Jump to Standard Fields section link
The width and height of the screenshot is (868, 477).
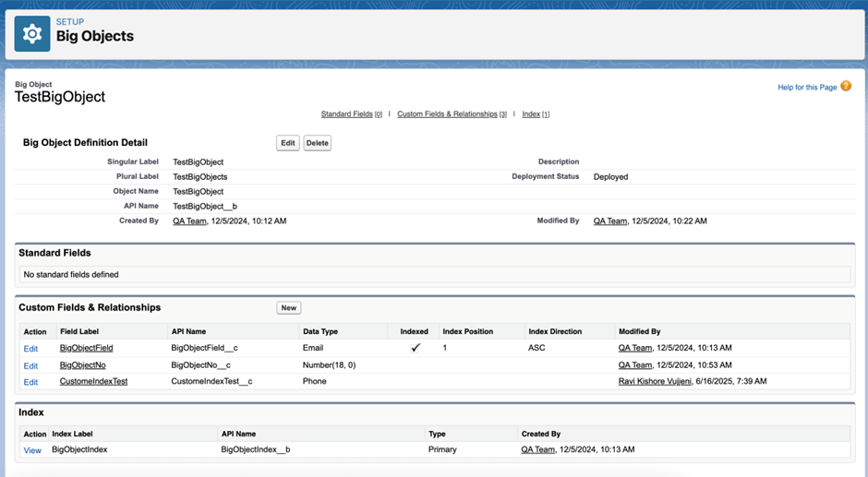pos(347,114)
